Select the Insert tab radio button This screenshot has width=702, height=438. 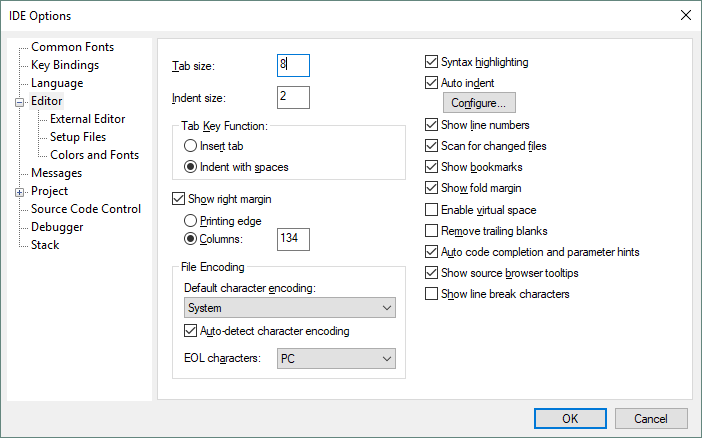click(x=190, y=146)
